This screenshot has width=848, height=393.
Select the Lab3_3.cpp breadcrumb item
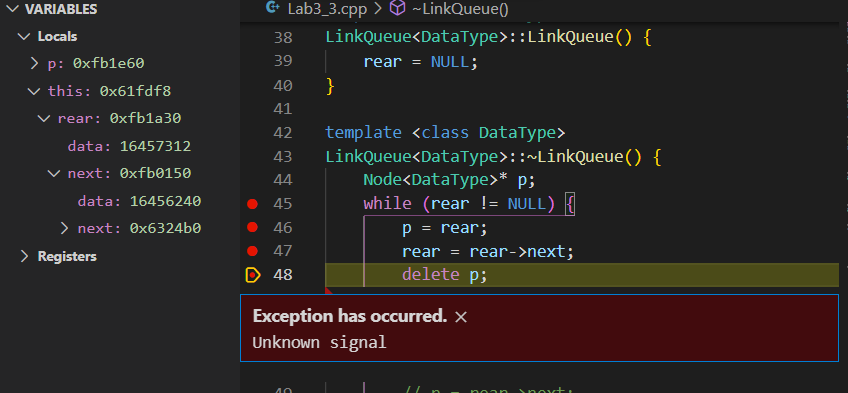point(320,8)
